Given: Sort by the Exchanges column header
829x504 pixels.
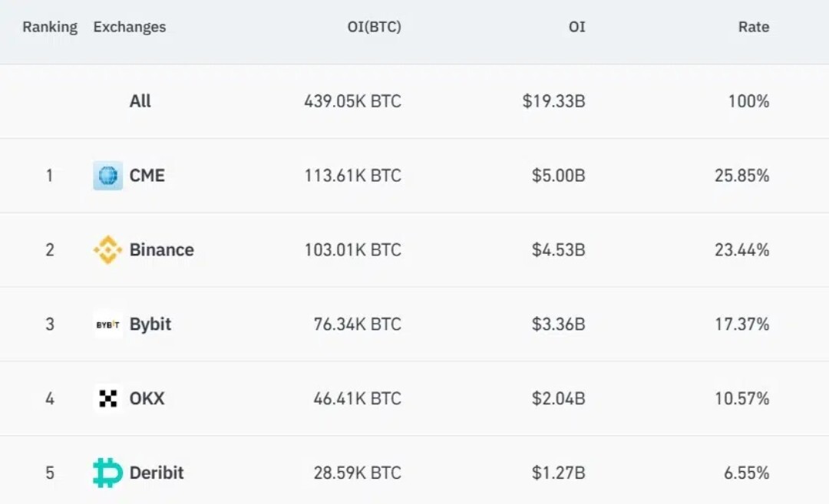Looking at the screenshot, I should (x=130, y=27).
